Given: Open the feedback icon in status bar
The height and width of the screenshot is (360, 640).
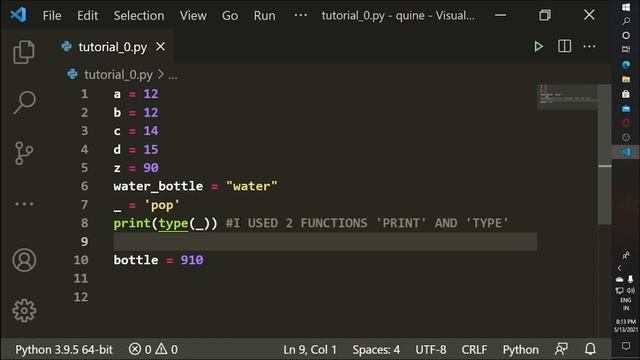Looking at the screenshot, I should pos(561,349).
